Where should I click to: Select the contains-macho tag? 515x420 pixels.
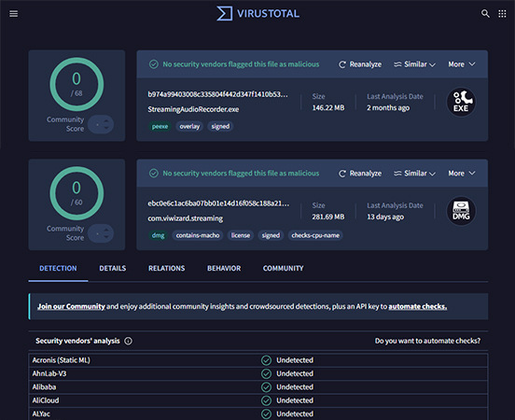[198, 235]
